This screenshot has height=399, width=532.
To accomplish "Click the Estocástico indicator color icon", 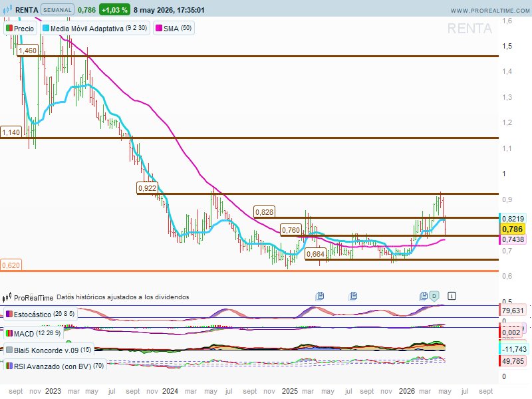I will (9, 314).
